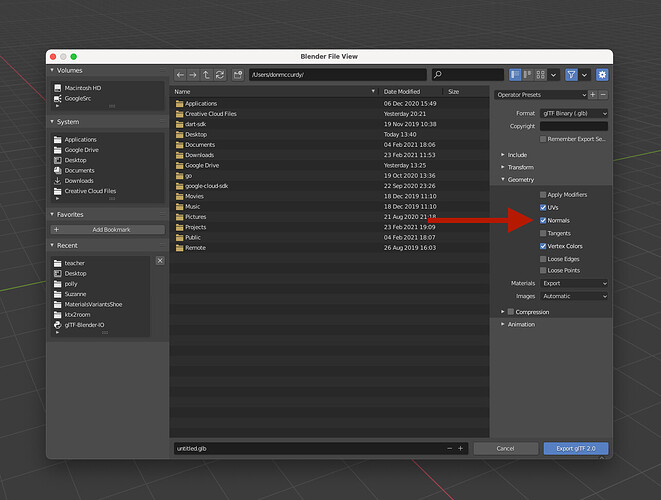Enable the Loose Edges checkbox

pyautogui.click(x=543, y=259)
